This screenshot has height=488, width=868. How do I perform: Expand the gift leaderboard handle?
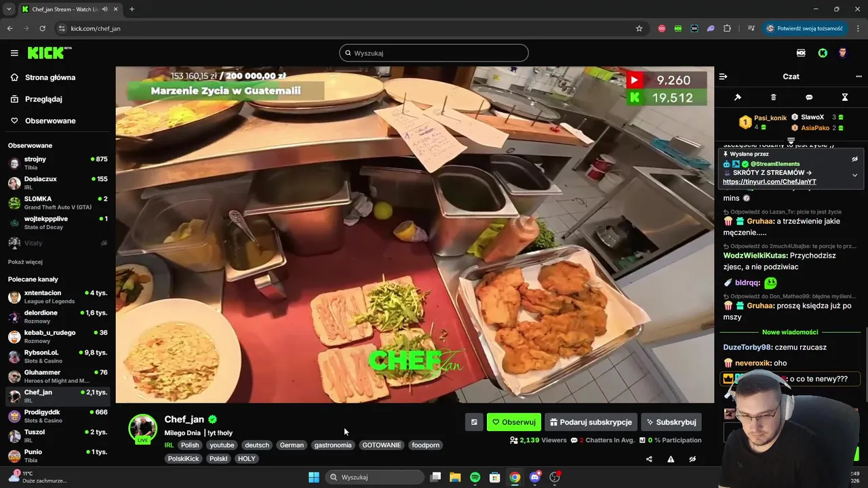click(791, 140)
